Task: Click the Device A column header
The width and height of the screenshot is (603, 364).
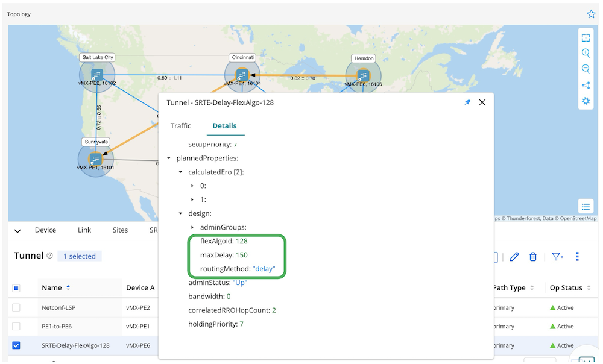Action: [140, 287]
